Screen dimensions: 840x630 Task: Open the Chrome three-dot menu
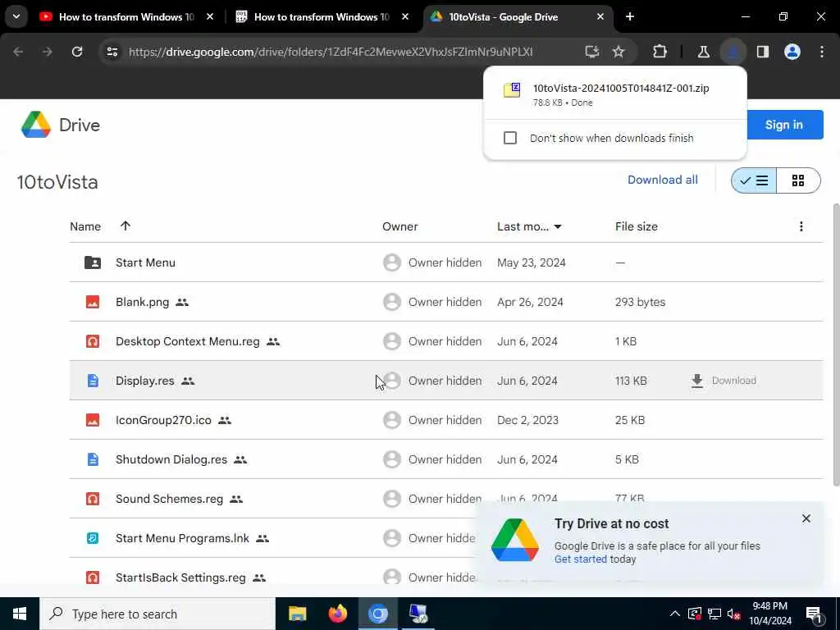pyautogui.click(x=822, y=52)
